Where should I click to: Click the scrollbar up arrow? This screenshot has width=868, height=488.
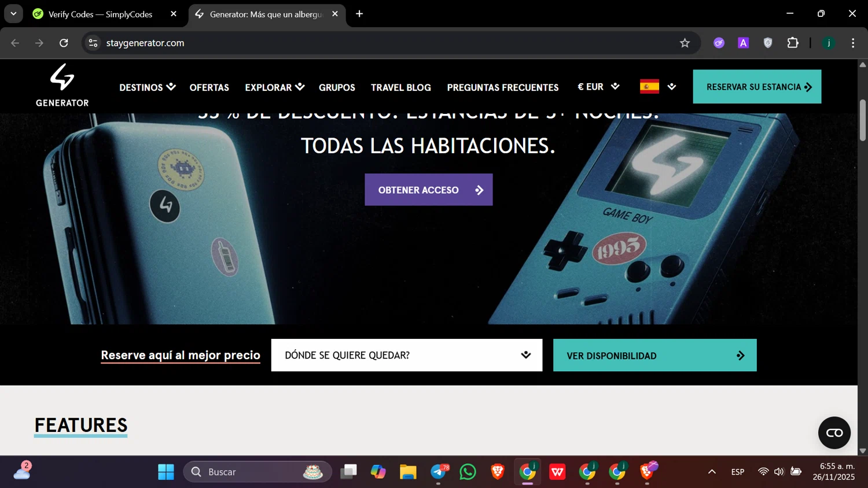coord(863,65)
